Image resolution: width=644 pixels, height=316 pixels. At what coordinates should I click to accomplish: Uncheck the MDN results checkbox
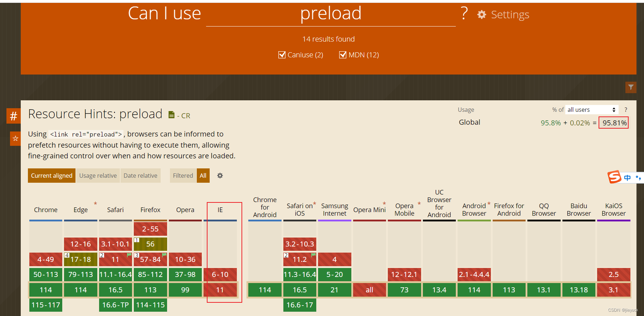point(343,55)
